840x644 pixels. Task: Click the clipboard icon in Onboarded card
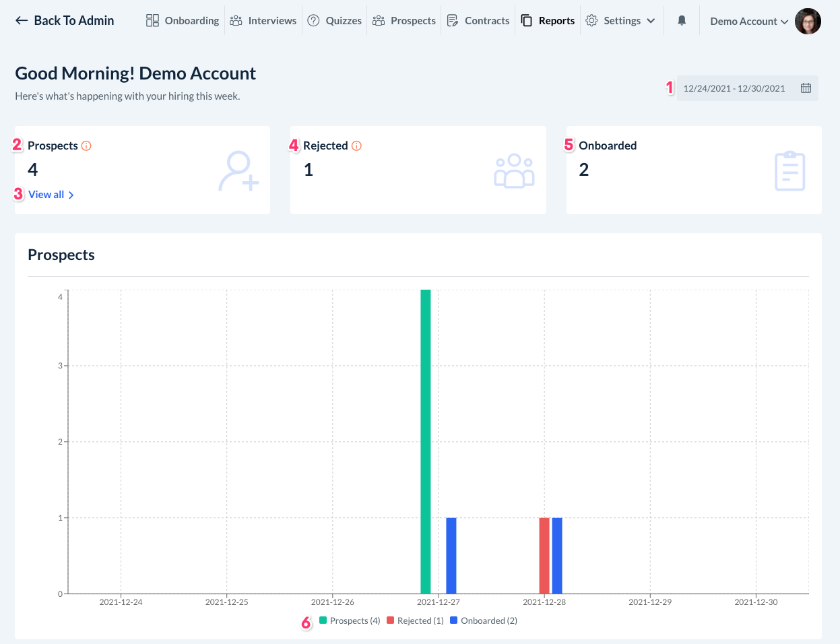tap(789, 171)
